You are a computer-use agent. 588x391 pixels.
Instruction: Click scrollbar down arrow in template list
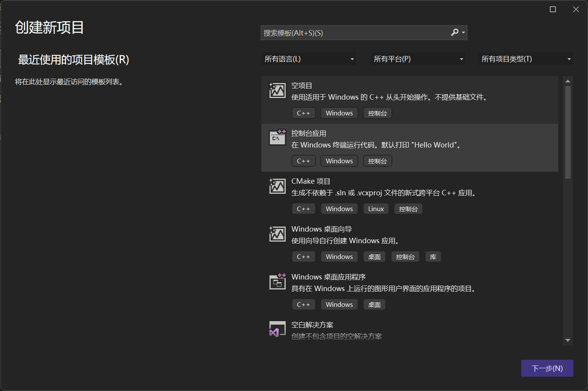tap(568, 340)
